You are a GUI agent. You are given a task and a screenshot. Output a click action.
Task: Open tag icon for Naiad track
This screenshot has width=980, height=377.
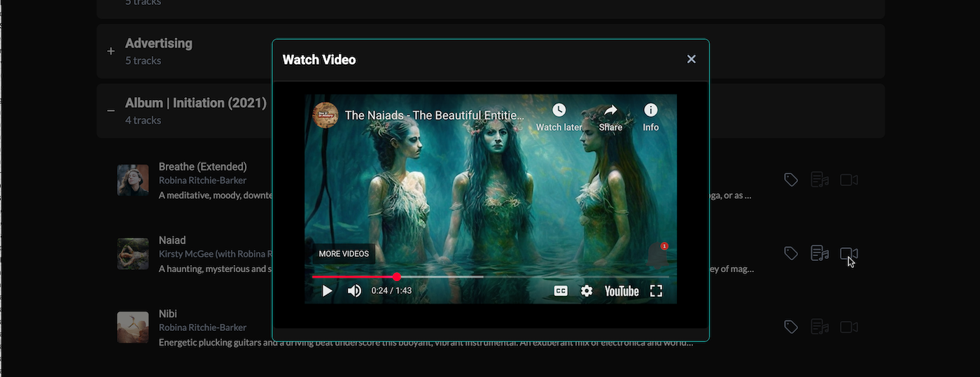click(791, 253)
